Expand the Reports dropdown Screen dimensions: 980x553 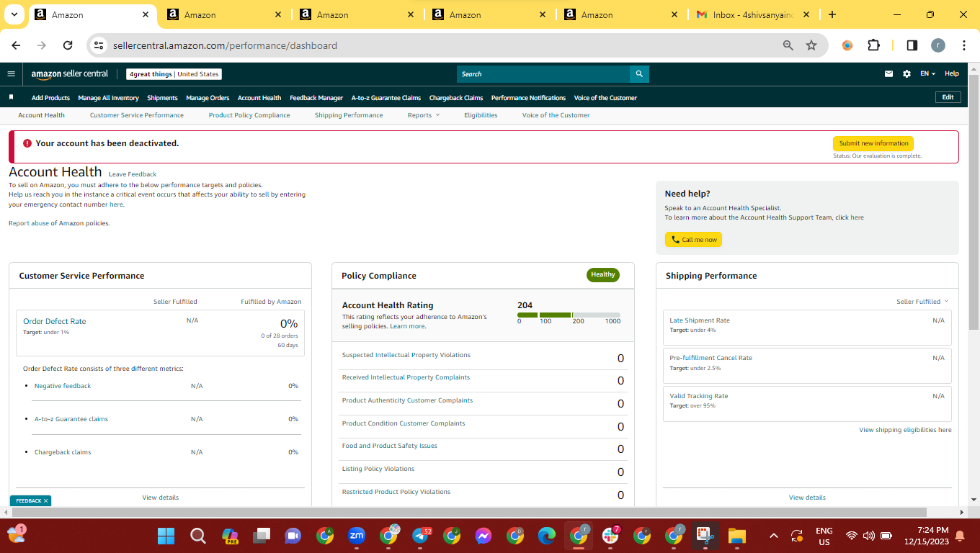coord(423,115)
